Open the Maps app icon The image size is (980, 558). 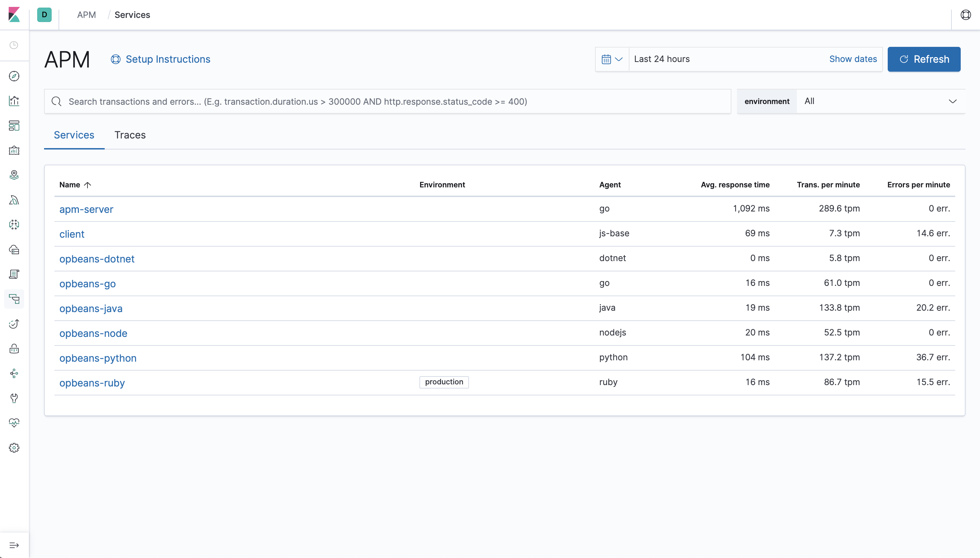tap(14, 175)
